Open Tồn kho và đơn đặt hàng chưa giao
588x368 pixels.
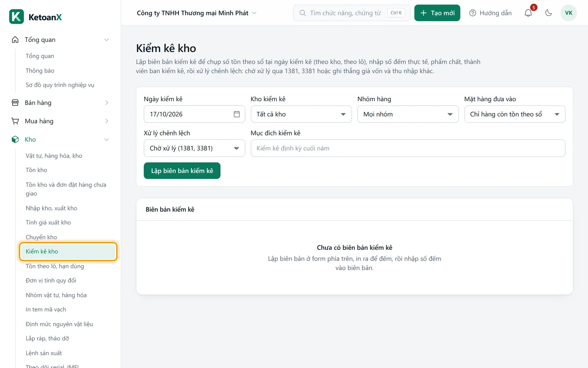click(x=66, y=189)
